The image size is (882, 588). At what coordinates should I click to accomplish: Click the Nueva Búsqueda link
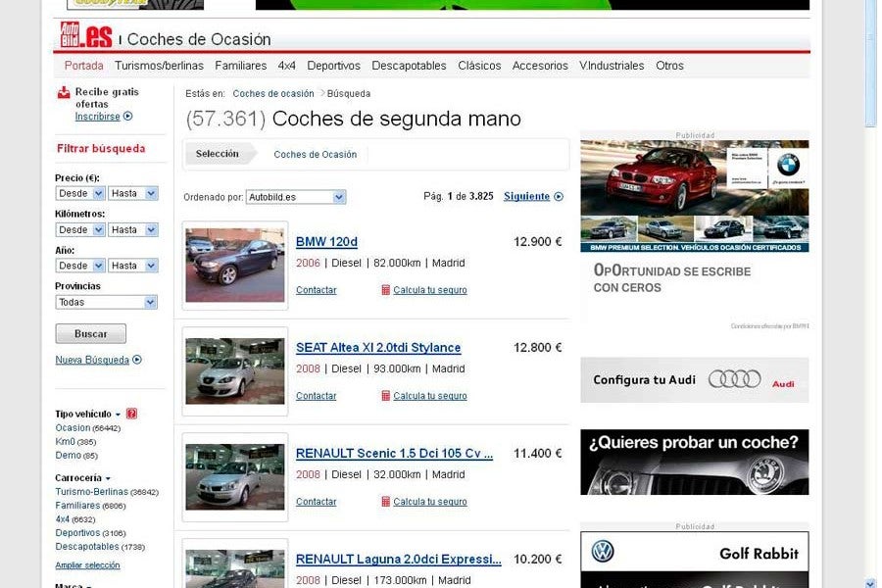point(92,360)
